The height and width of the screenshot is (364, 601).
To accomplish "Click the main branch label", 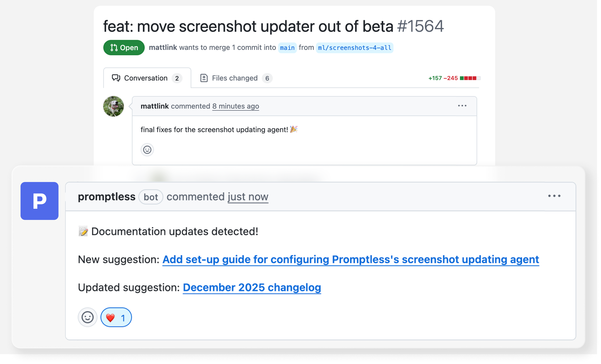I will pos(287,48).
